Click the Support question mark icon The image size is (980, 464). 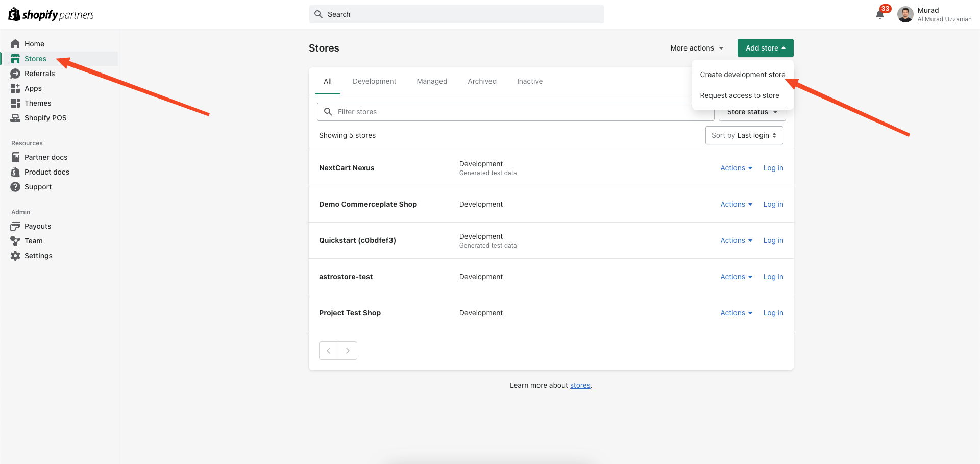tap(15, 187)
